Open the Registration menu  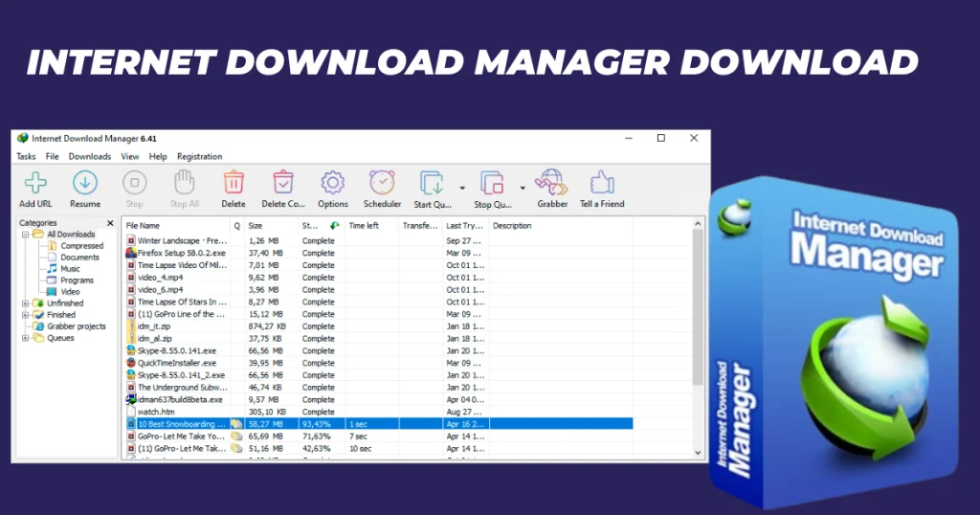pos(199,156)
